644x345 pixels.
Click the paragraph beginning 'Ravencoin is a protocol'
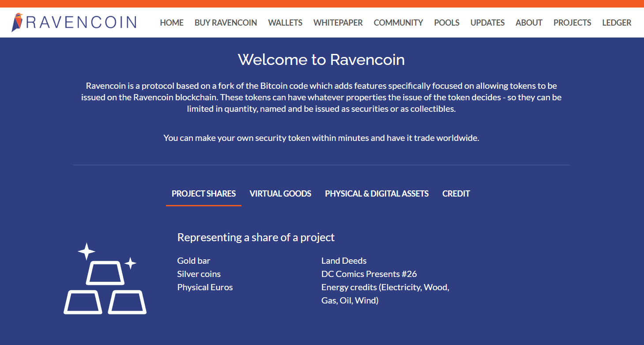(321, 97)
